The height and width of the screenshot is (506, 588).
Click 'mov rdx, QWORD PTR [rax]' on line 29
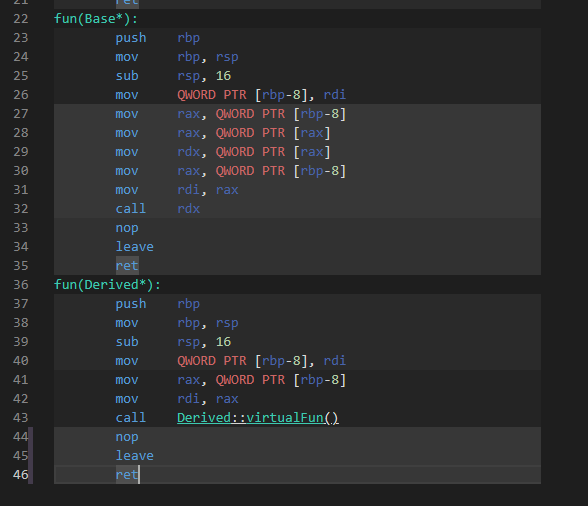223,152
